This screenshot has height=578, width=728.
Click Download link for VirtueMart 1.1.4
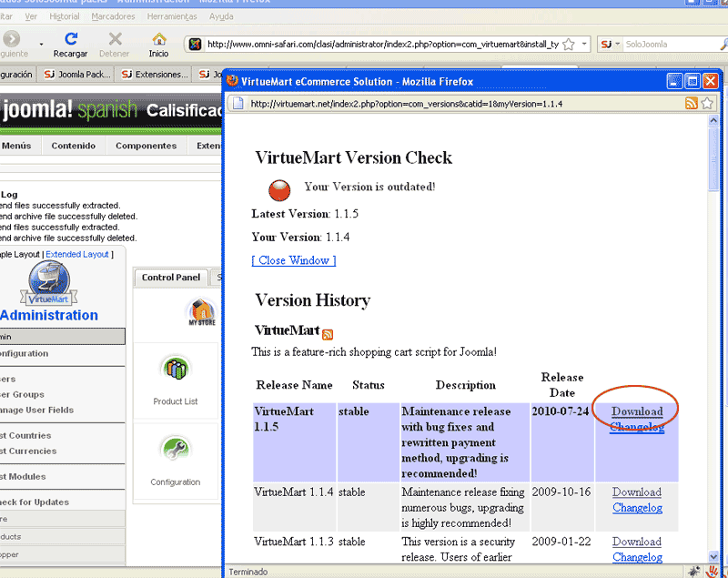pyautogui.click(x=637, y=492)
